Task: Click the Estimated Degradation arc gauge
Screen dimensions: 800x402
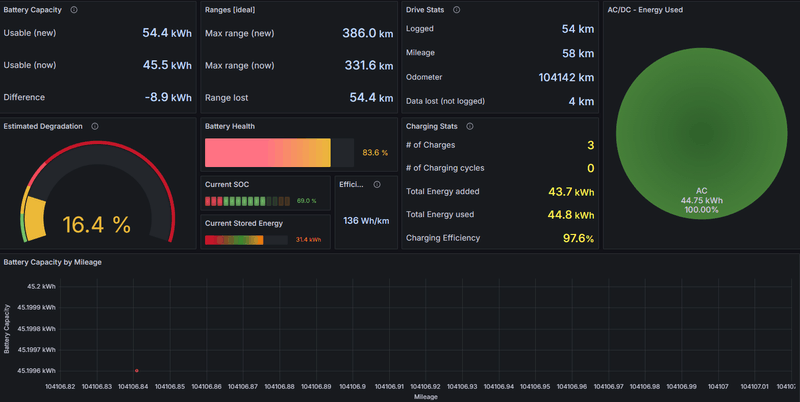Action: coord(97,191)
